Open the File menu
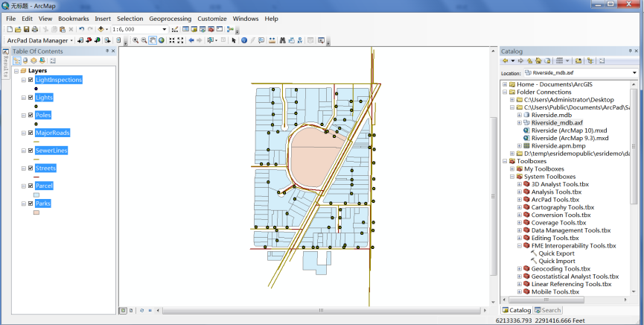Screen dimensions: 644x325 10,19
